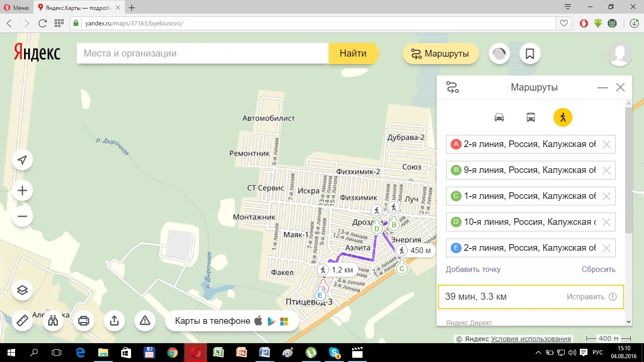Click the warning triangle report icon
The height and width of the screenshot is (362, 644).
[145, 321]
